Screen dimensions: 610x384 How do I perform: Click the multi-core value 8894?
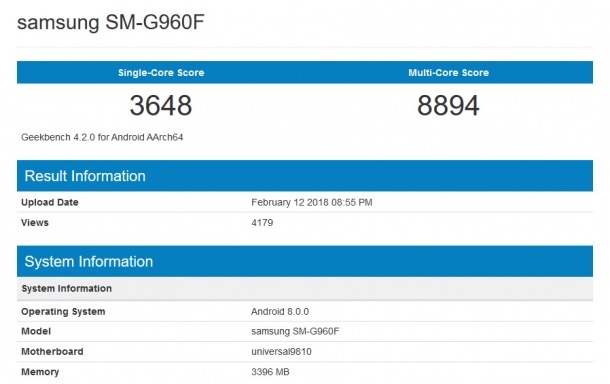[x=448, y=105]
